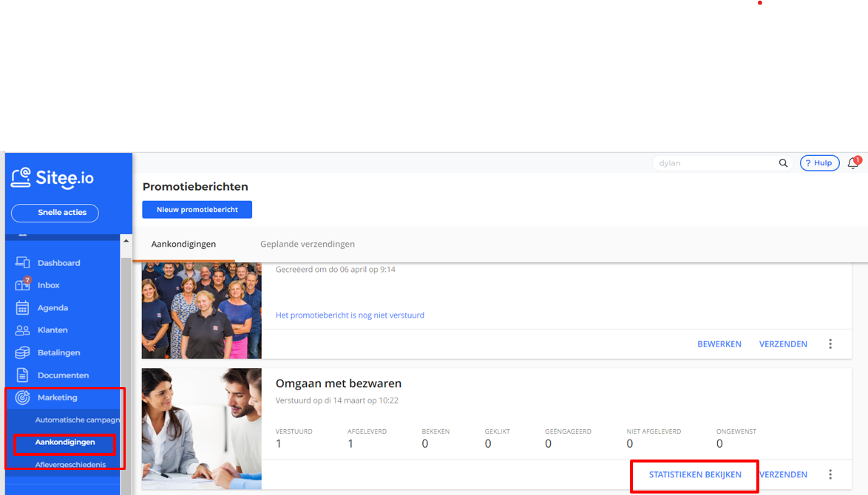
Task: Switch to Geplande verzendingen tab
Action: [308, 244]
